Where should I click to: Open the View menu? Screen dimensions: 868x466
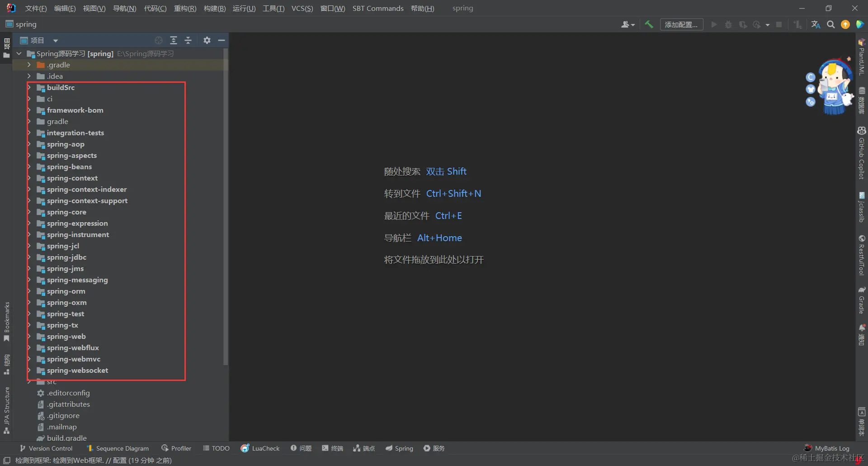[x=94, y=8]
